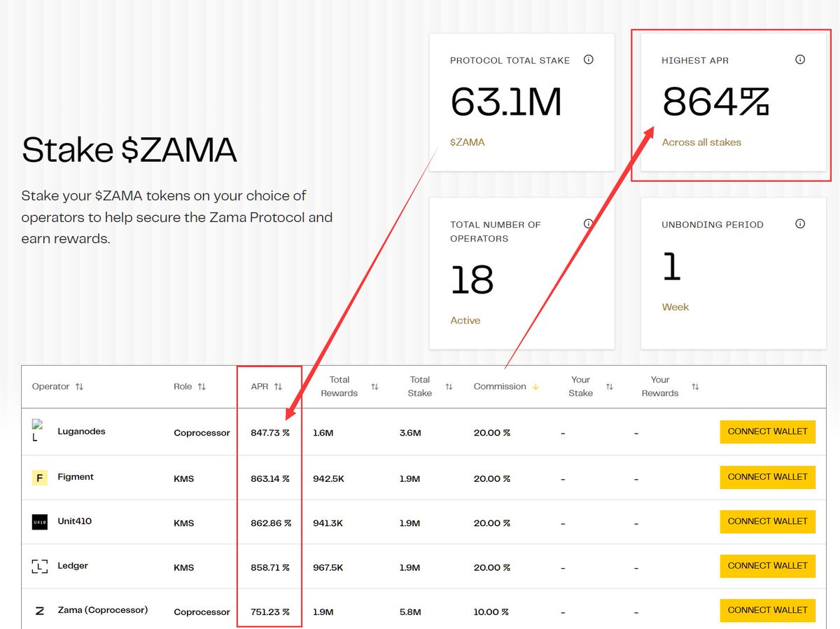
Task: Connect wallet for Zama (Coprocessor) row
Action: click(x=768, y=610)
